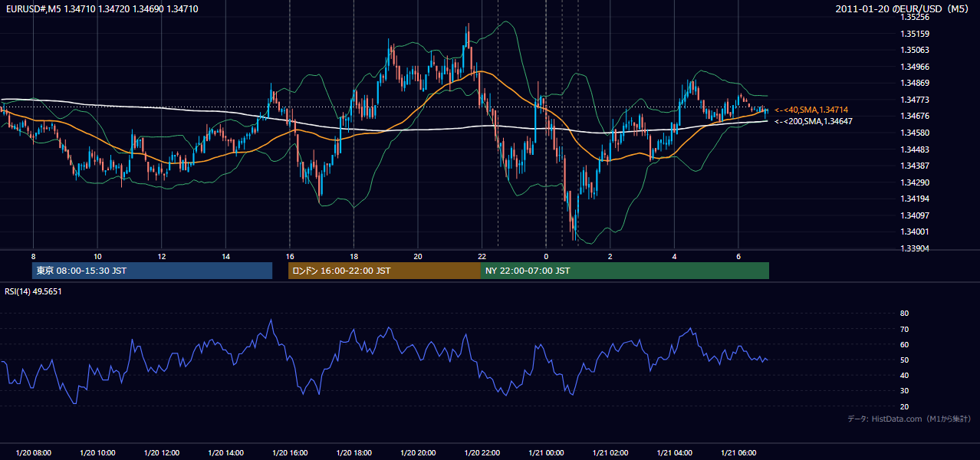Click hour label 8 under price chart
This screenshot has height=460, width=980.
pos(33,256)
